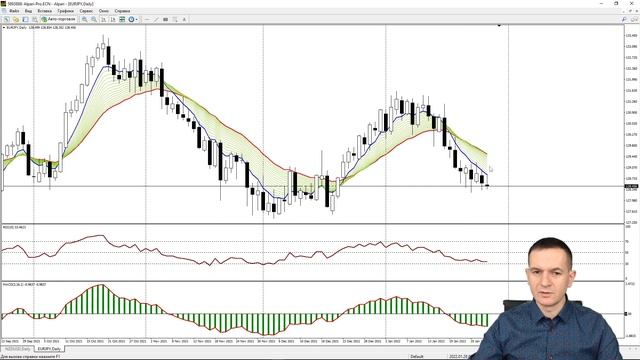Click the Default profile in status bar

417,356
